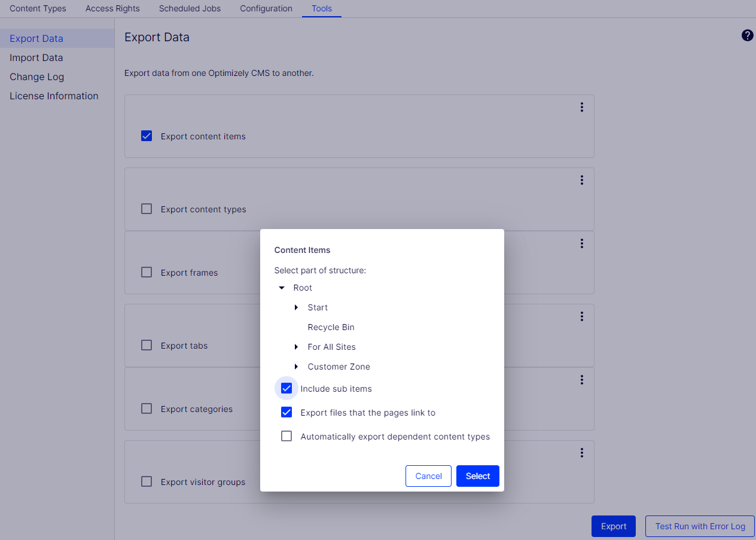
Task: Uncheck Export files that the pages link to
Action: pos(286,412)
